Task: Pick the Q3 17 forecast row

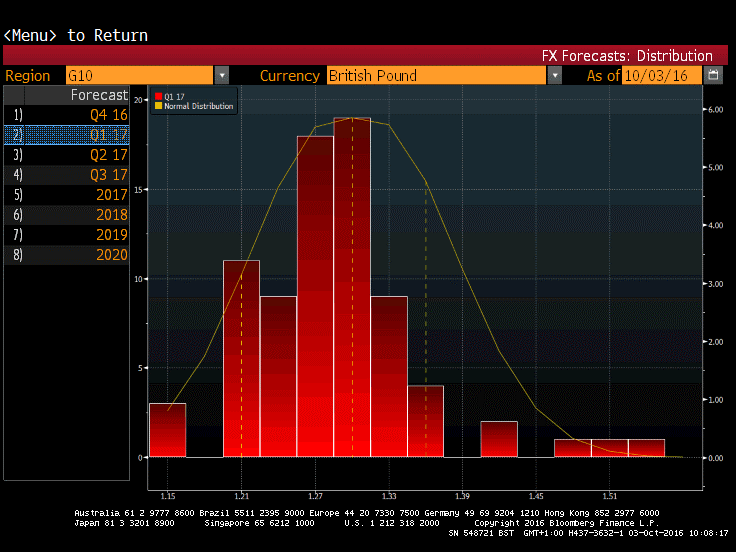Action: (x=67, y=175)
